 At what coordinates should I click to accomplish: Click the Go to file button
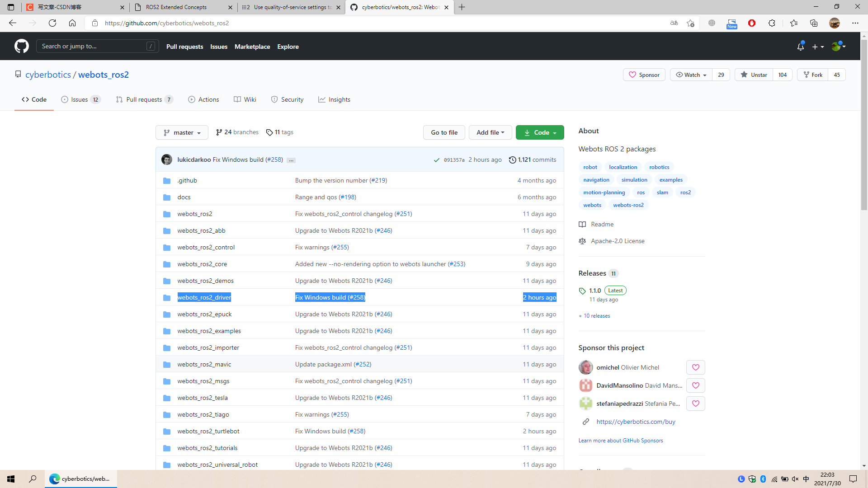[x=444, y=132]
